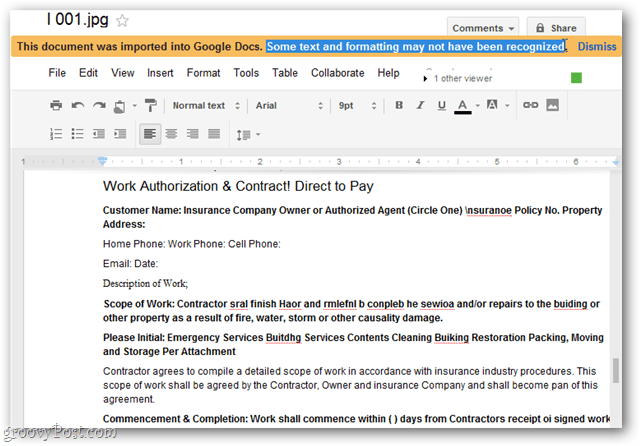This screenshot has height=446, width=640.
Task: Select justified text alignment
Action: click(214, 134)
